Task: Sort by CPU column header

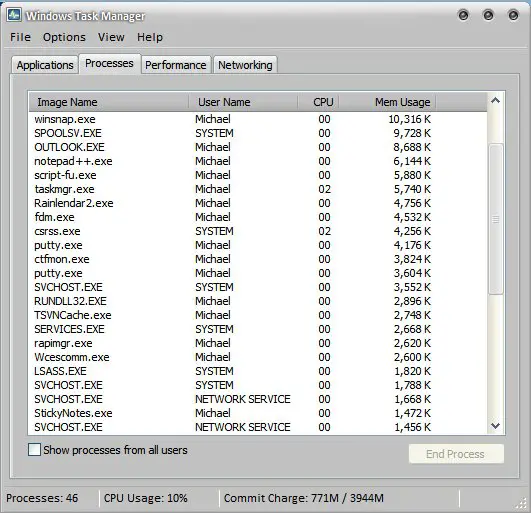Action: (x=318, y=102)
